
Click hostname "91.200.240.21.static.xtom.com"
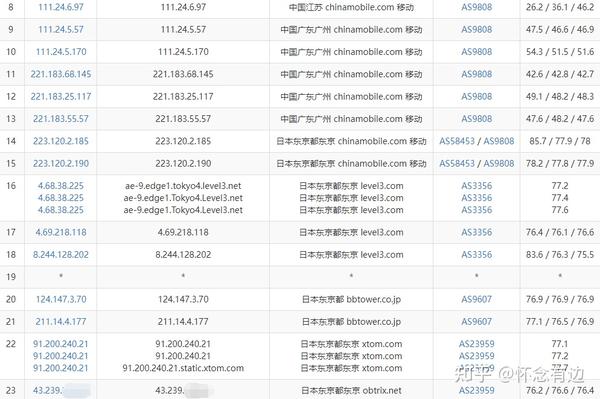[183, 368]
